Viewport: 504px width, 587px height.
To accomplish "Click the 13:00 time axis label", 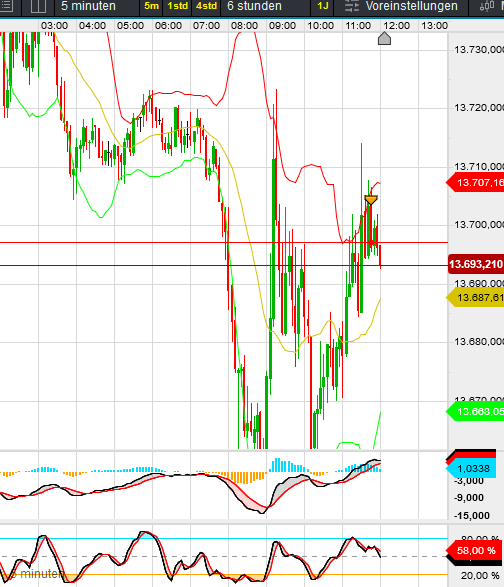I will [x=435, y=26].
